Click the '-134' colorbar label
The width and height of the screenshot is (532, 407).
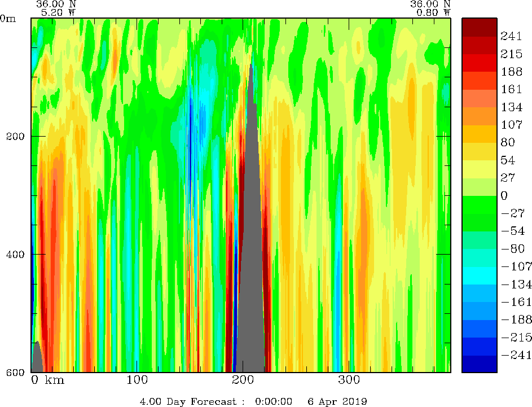pos(516,285)
